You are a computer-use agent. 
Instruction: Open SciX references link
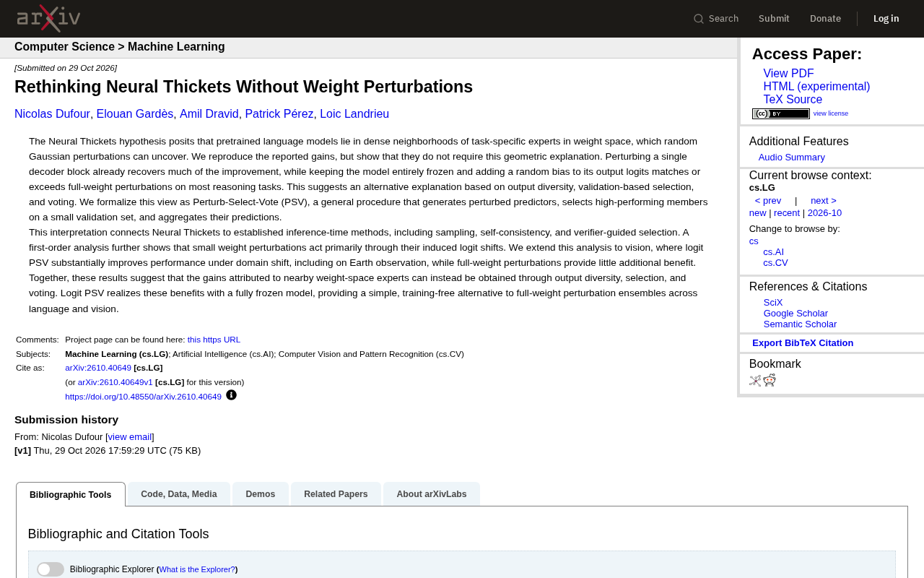773,303
